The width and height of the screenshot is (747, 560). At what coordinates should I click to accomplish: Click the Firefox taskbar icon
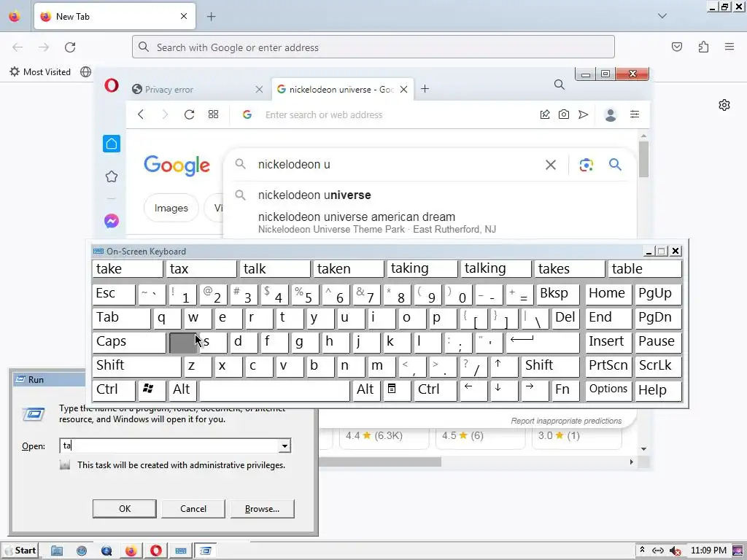tap(131, 551)
